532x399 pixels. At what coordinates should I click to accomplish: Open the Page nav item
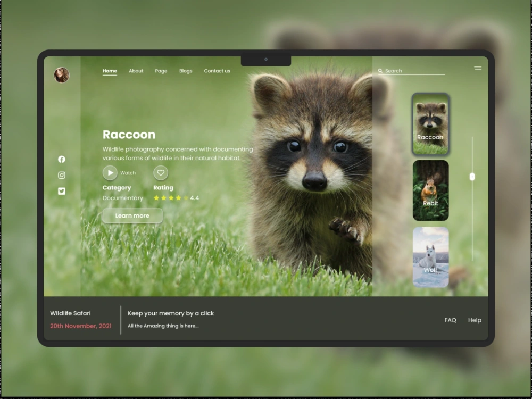161,71
